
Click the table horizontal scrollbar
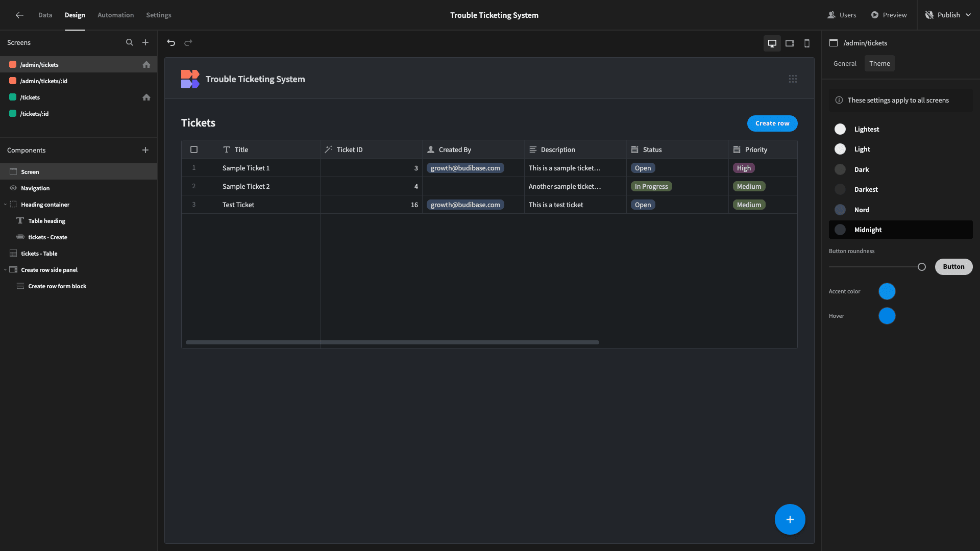pos(393,342)
